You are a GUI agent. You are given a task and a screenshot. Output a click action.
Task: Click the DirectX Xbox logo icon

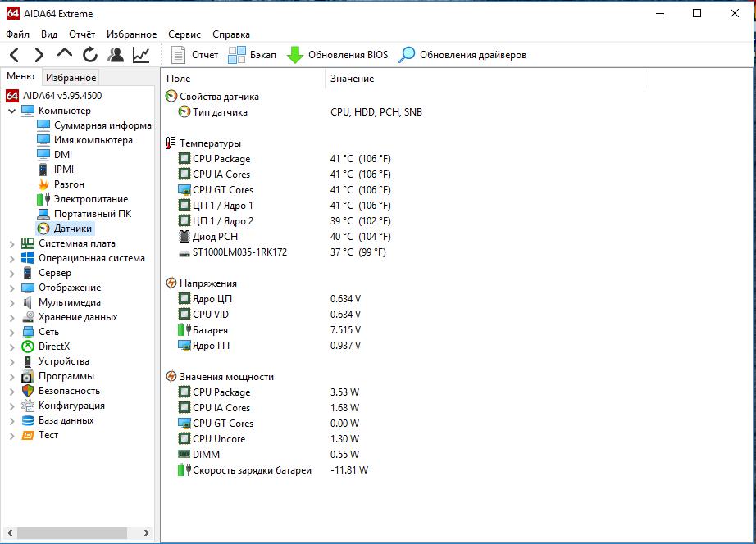click(x=28, y=347)
